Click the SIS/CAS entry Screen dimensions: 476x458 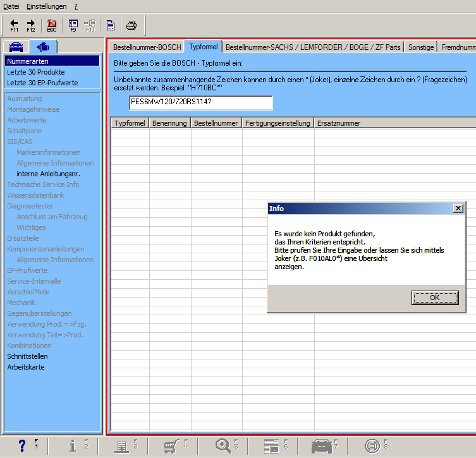pos(20,142)
